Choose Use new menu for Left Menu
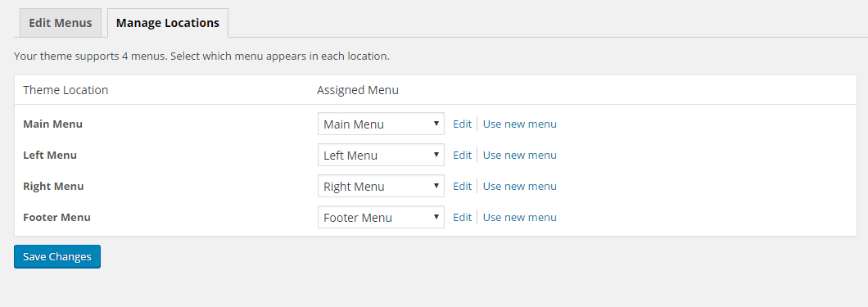Image resolution: width=868 pixels, height=307 pixels. (520, 155)
